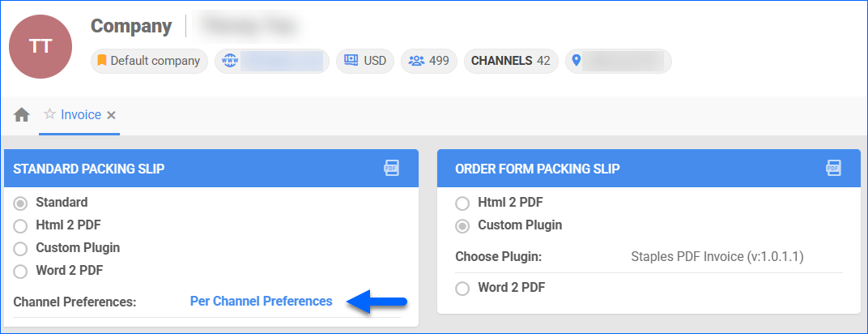Select Html 2 PDF in the Standard Packing Slip panel

click(x=21, y=225)
